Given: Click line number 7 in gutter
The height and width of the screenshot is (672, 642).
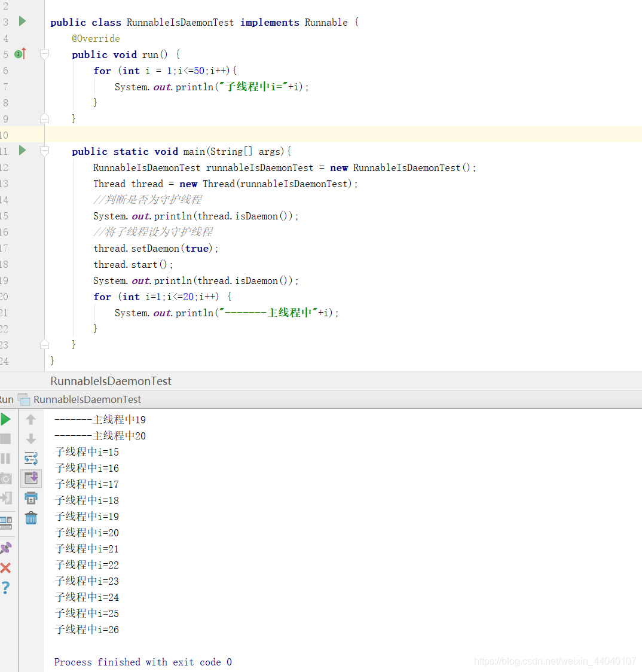Looking at the screenshot, I should pos(5,87).
